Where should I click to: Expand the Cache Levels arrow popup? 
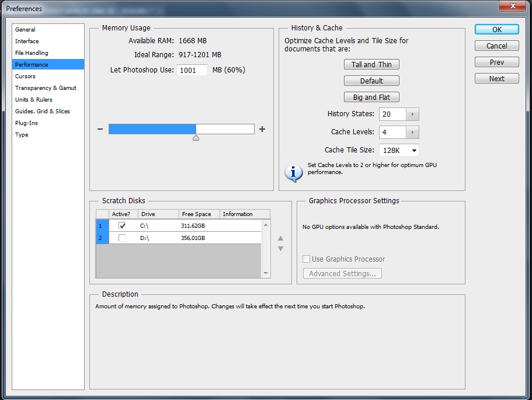(412, 133)
